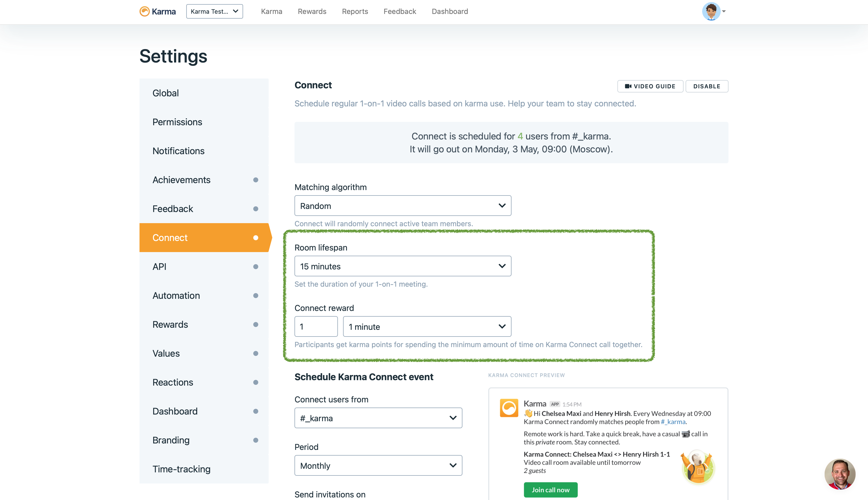
Task: Open the Karma Test workspace selector
Action: pos(214,11)
